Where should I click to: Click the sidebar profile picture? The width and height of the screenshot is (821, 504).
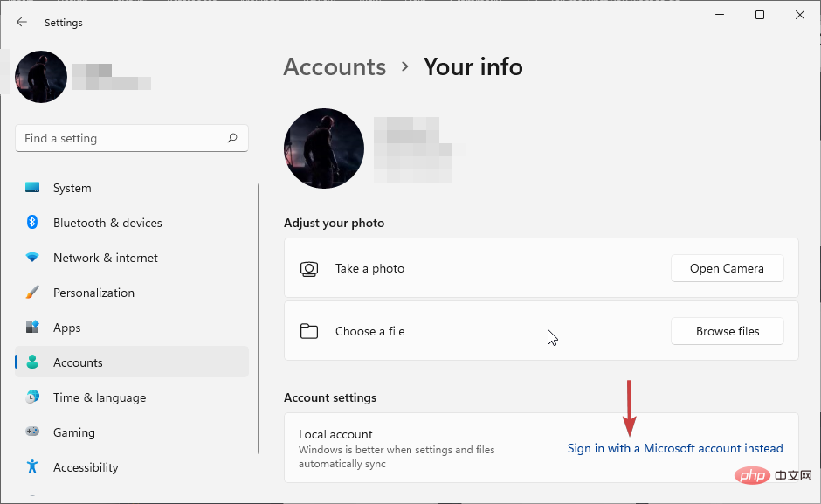click(x=41, y=77)
